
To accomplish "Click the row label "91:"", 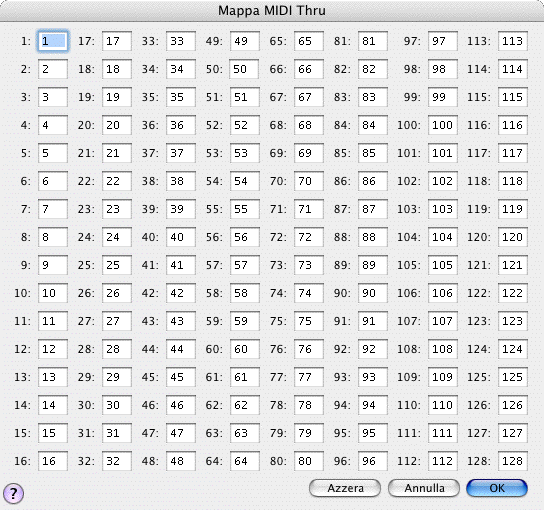I will tap(342, 321).
